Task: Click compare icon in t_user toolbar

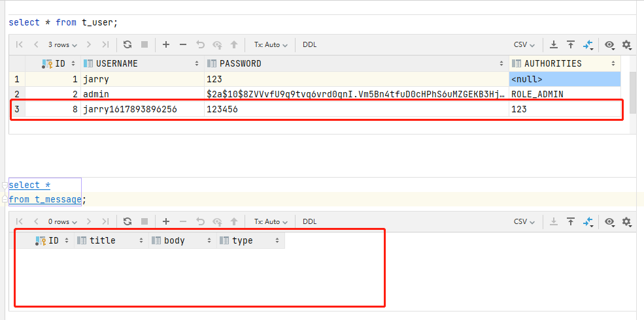Action: click(x=588, y=44)
